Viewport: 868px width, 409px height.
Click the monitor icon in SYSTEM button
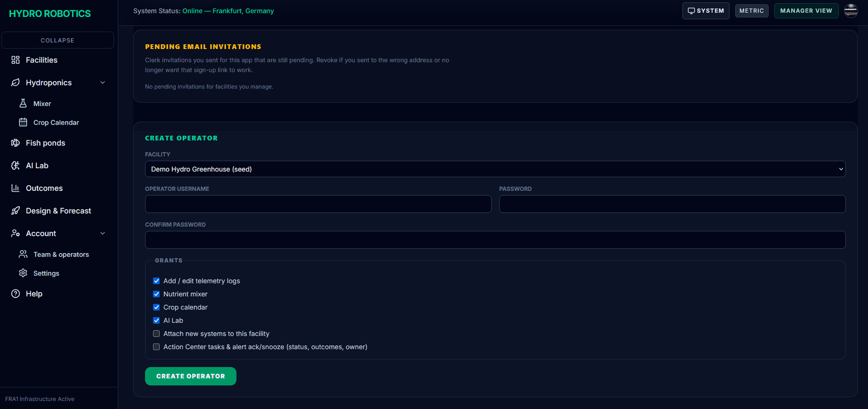coord(691,11)
